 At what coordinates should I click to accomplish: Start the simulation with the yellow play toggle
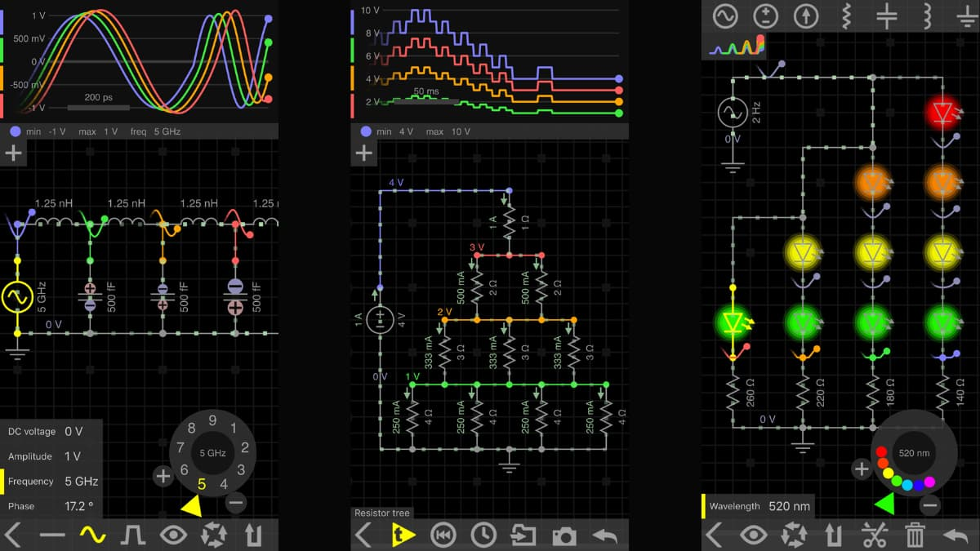coord(404,535)
